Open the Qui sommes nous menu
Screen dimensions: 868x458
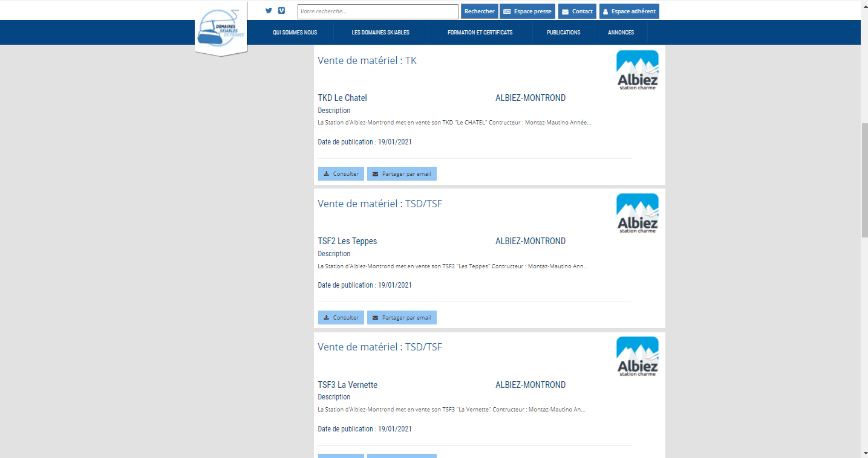[295, 33]
